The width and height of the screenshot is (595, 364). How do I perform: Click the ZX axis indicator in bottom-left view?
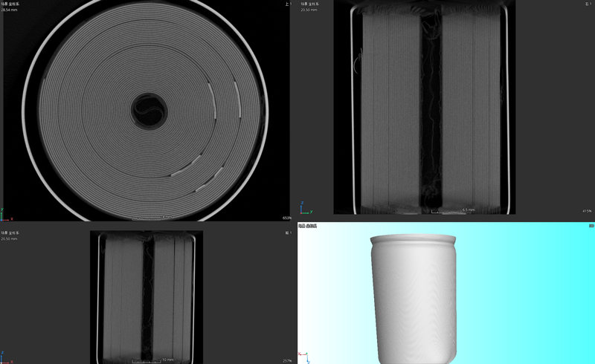(5, 357)
